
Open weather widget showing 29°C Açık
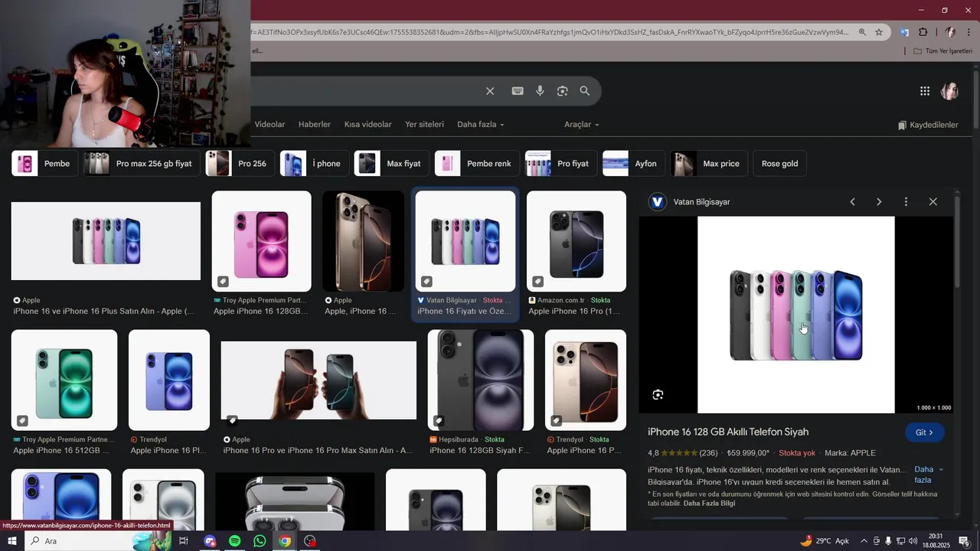pyautogui.click(x=825, y=541)
